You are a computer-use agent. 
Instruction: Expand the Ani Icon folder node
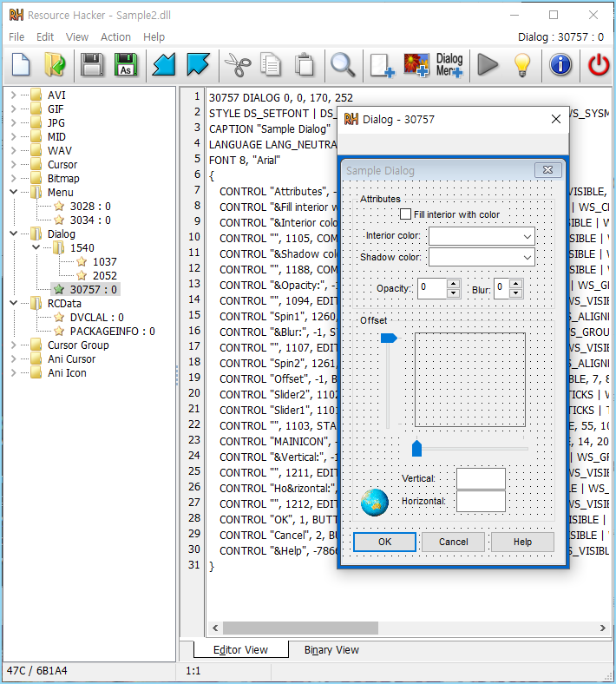click(x=14, y=373)
